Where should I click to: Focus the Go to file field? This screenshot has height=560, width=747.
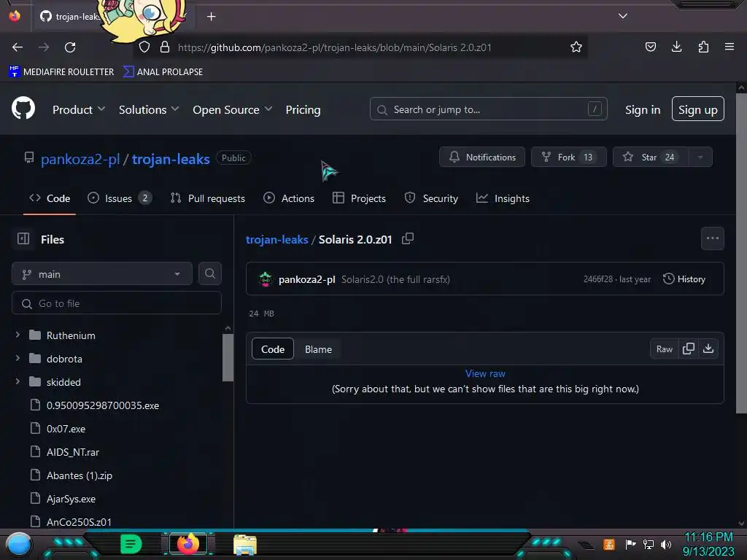coord(117,303)
